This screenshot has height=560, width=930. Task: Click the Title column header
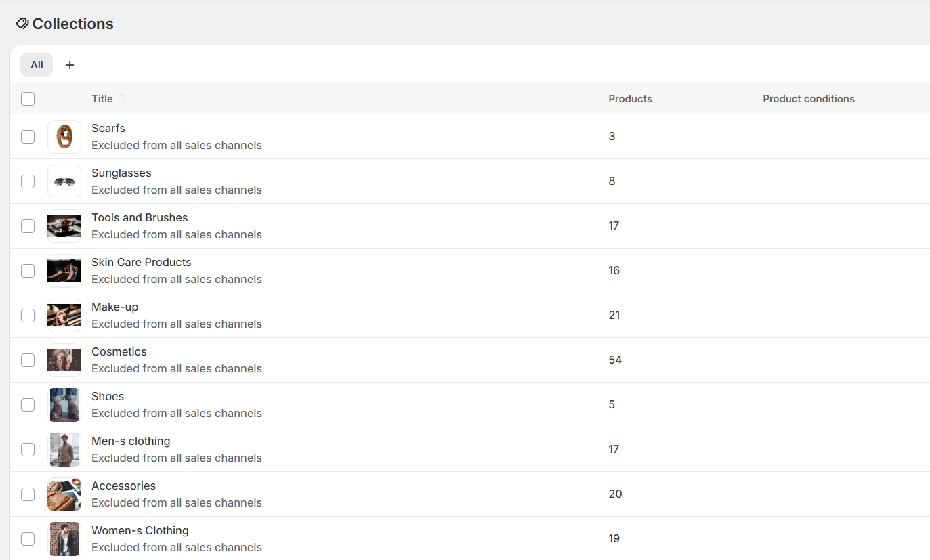[x=102, y=99]
